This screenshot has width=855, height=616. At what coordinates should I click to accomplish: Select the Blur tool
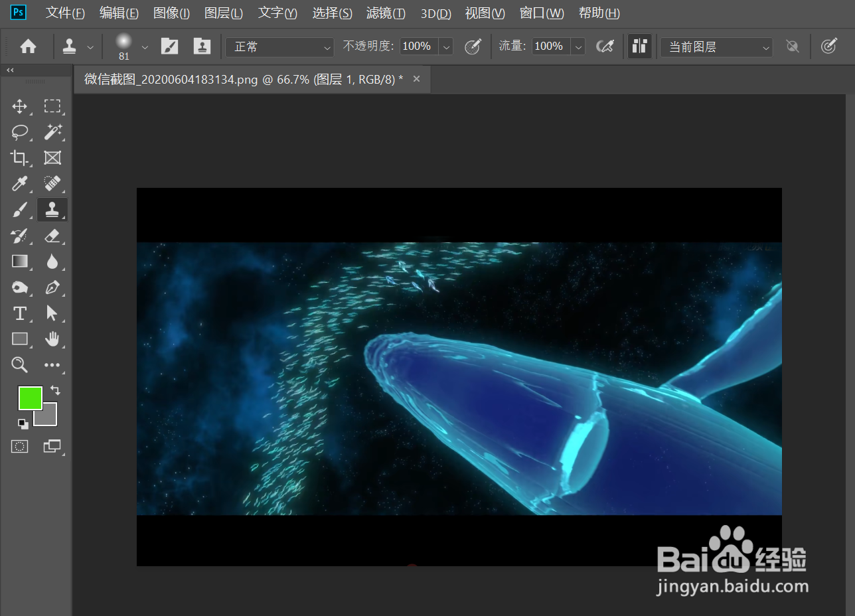pos(52,262)
